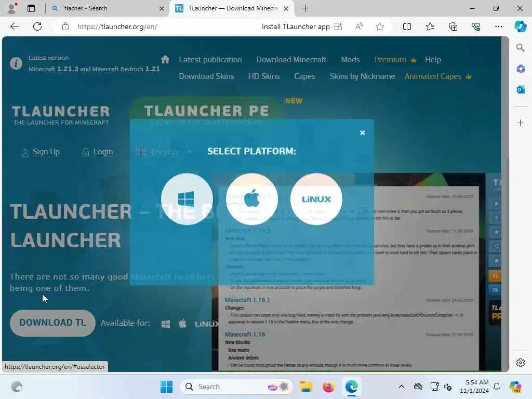Open the Favorites list icon
The image size is (532, 399).
[430, 26]
